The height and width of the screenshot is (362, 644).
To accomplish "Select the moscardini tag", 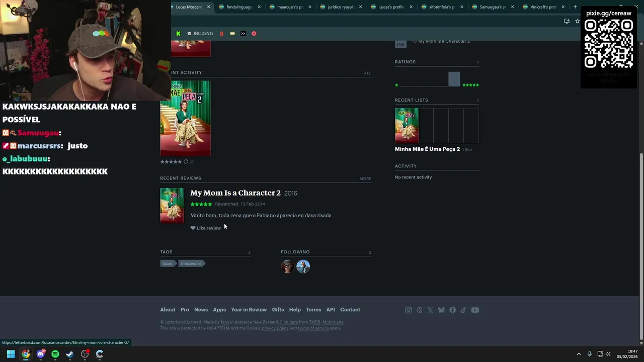I will point(191,263).
